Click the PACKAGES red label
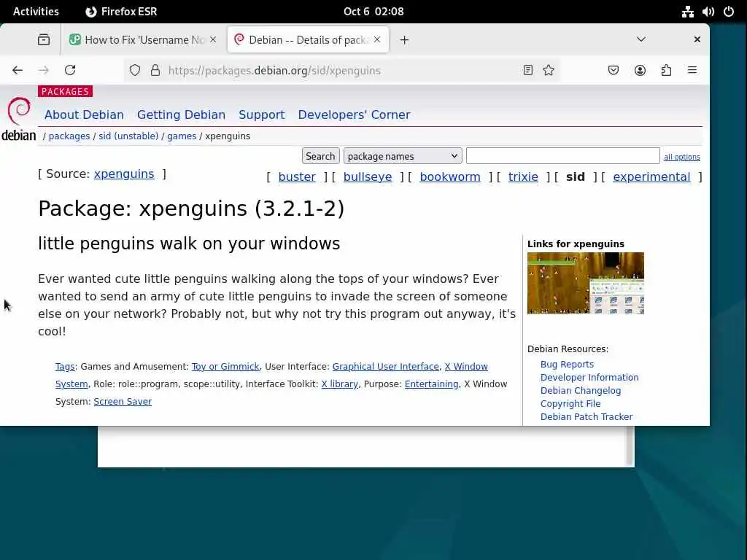This screenshot has height=560, width=747. tap(65, 91)
